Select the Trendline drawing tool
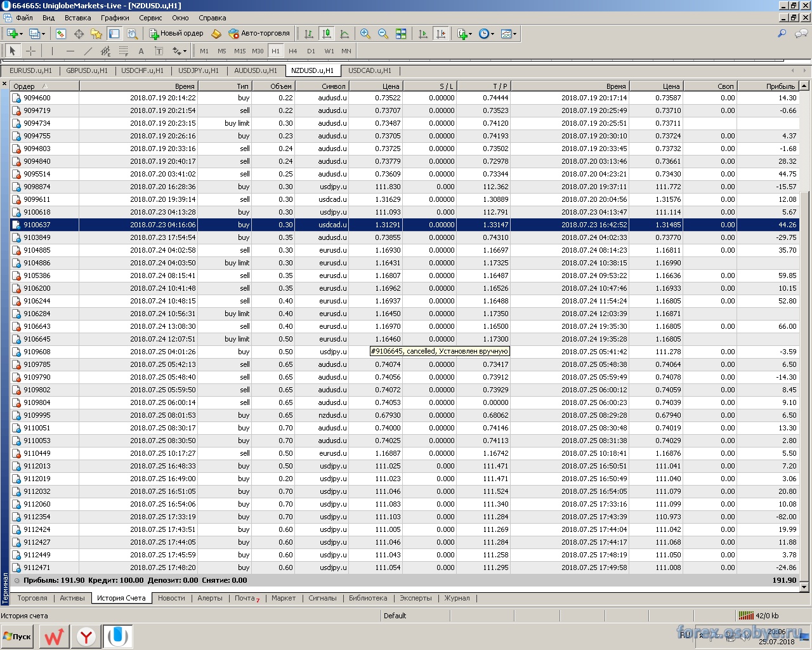 tap(88, 51)
